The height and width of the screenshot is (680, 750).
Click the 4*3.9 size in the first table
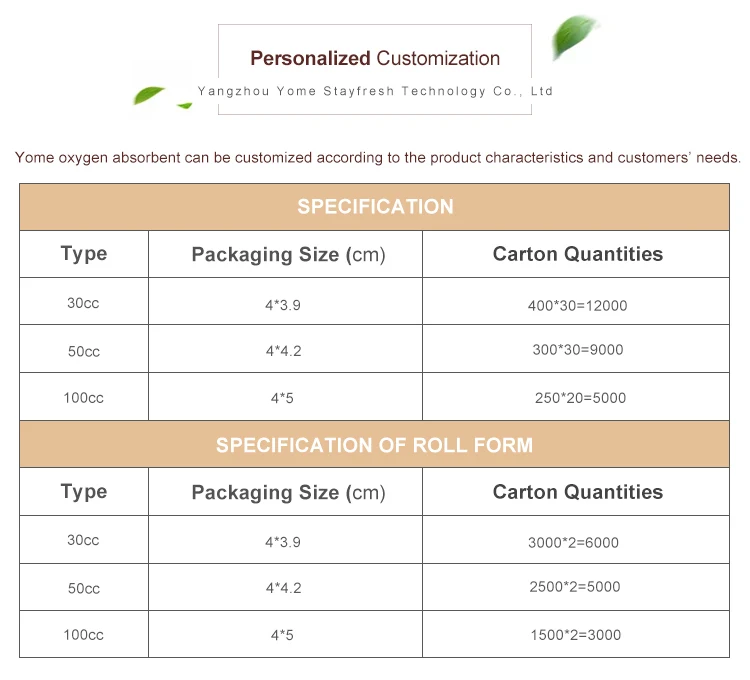pos(283,305)
